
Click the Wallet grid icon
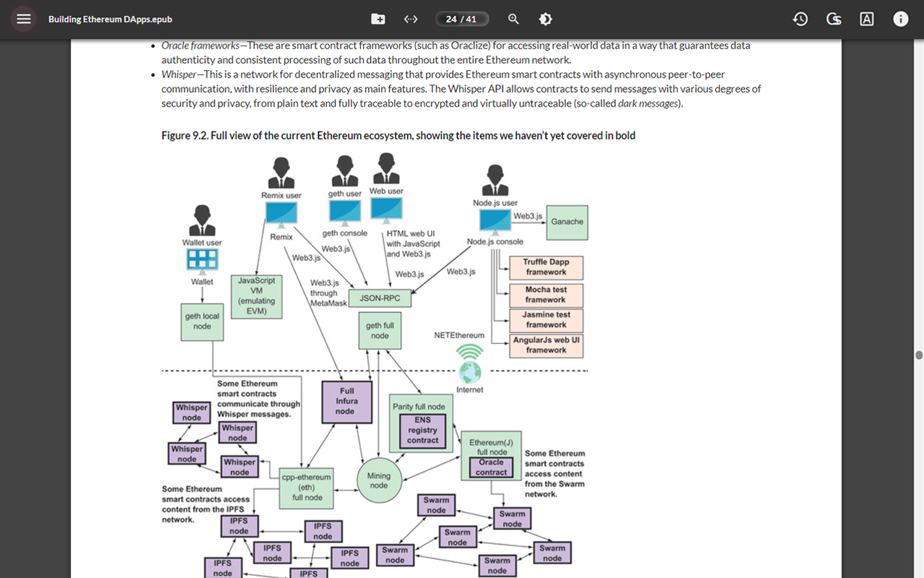202,259
